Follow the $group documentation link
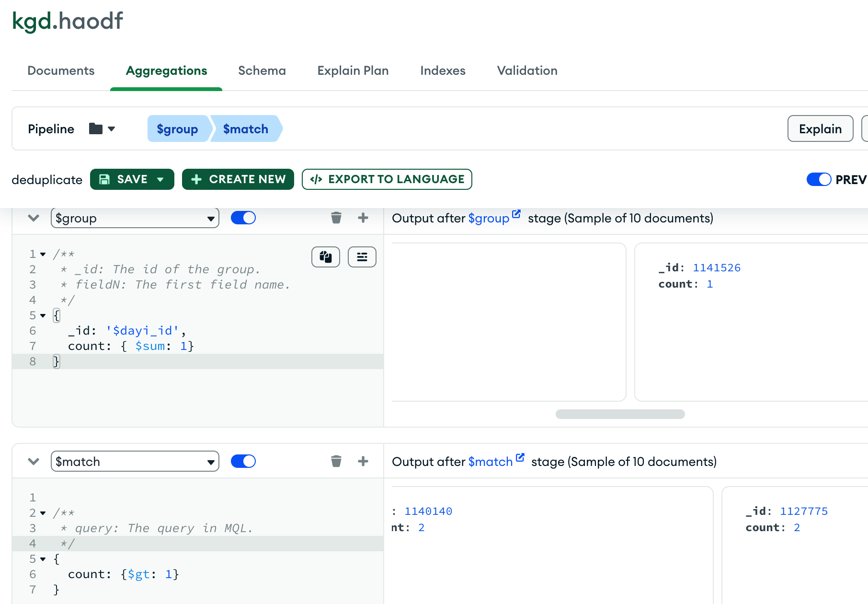Viewport: 868px width, 604px height. pyautogui.click(x=489, y=219)
